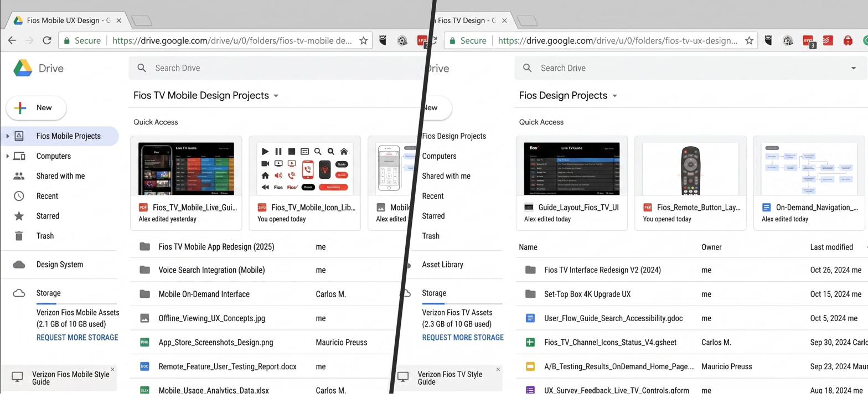
Task: Click REQUEST MORE STORAGE in the Fios Mobile window
Action: point(77,338)
